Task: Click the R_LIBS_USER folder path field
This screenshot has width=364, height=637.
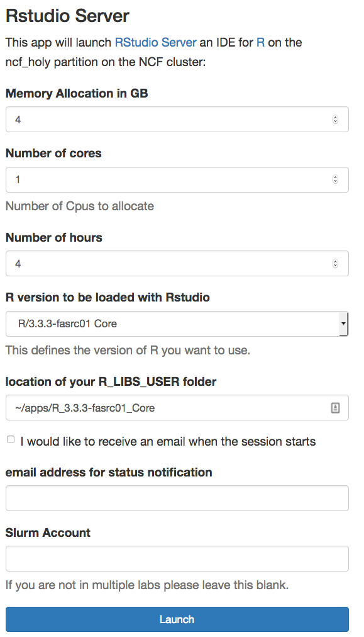Action: click(x=177, y=407)
